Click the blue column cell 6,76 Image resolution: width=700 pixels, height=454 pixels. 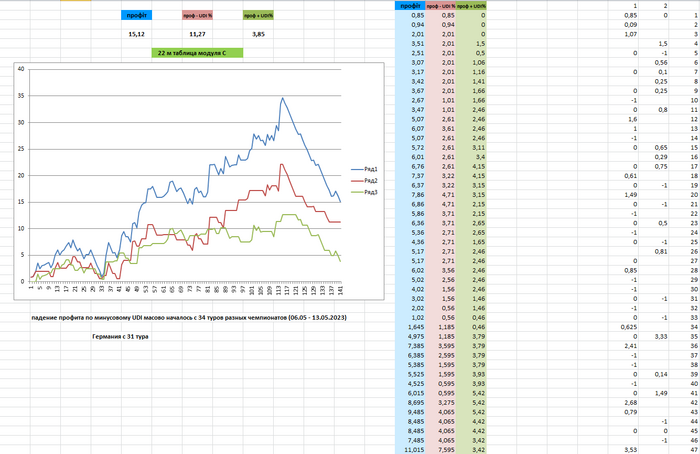410,166
